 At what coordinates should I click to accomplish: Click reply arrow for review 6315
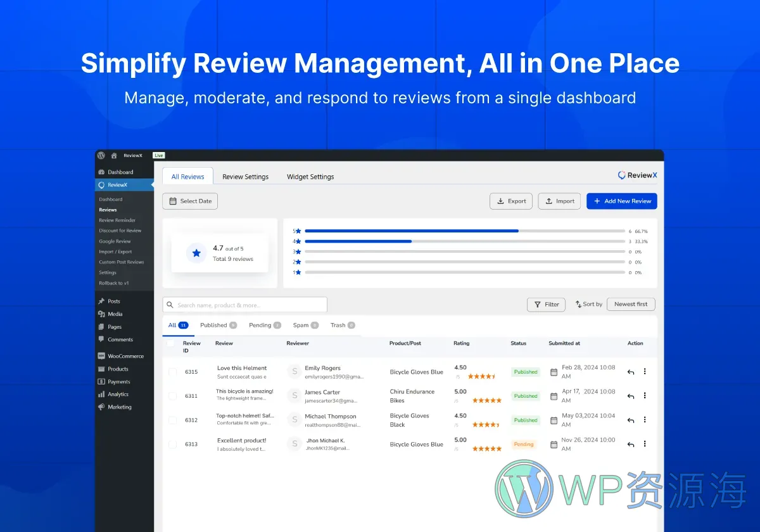pyautogui.click(x=631, y=372)
